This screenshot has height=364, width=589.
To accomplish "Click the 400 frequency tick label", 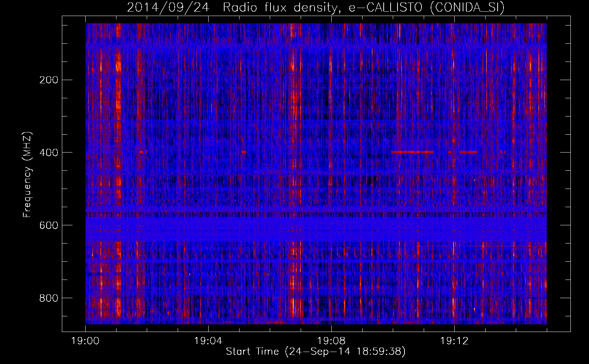I will (x=49, y=153).
